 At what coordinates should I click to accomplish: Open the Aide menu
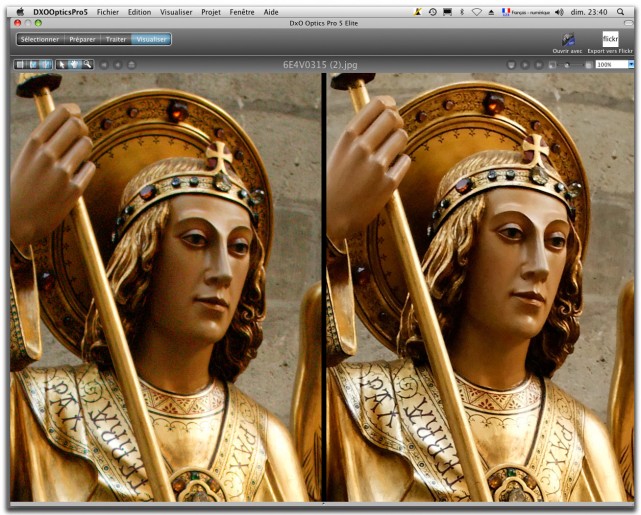tap(271, 12)
